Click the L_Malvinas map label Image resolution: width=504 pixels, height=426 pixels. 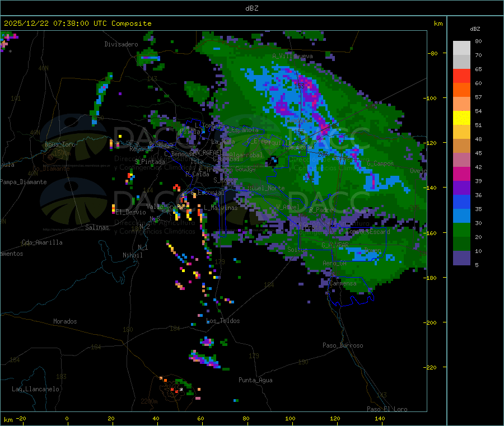(x=221, y=208)
